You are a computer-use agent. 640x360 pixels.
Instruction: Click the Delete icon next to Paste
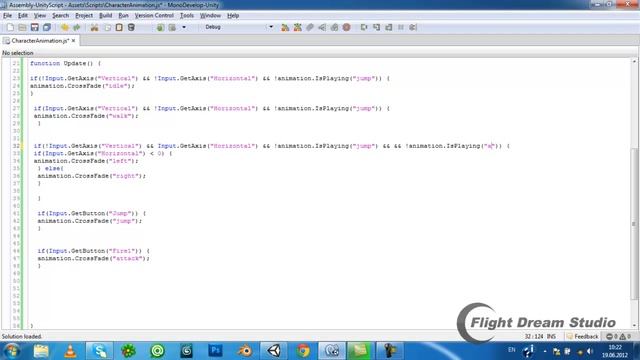click(x=131, y=27)
